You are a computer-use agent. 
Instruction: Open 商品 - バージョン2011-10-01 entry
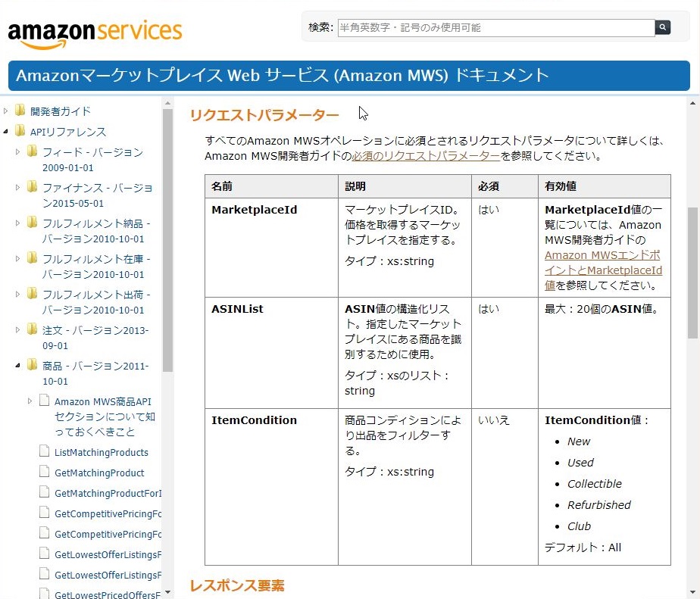(x=95, y=373)
